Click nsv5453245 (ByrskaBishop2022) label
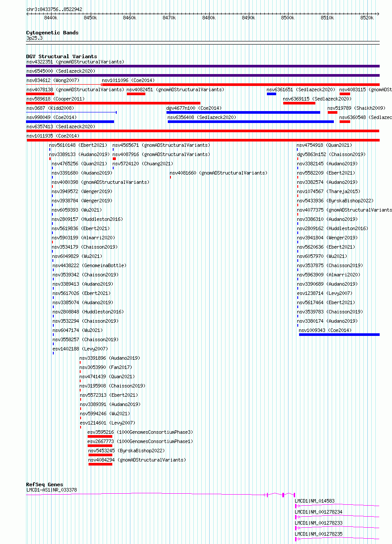Screen dimensions: 392x544 126,451
